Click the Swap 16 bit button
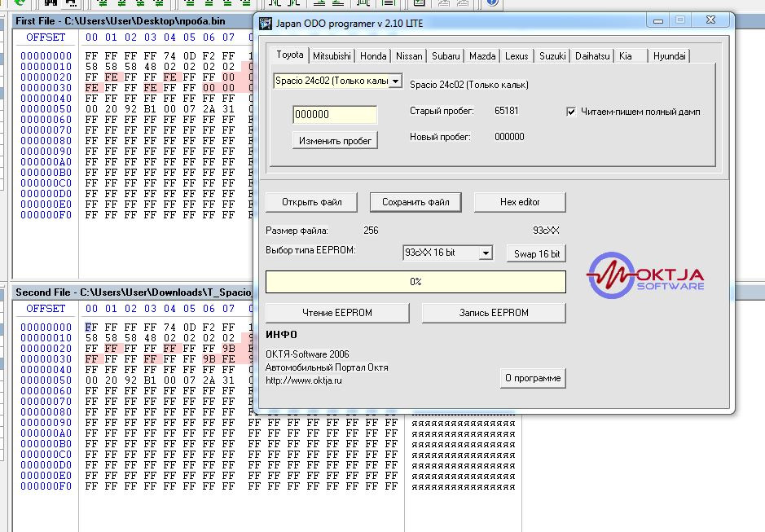This screenshot has height=532, width=765. pos(537,254)
